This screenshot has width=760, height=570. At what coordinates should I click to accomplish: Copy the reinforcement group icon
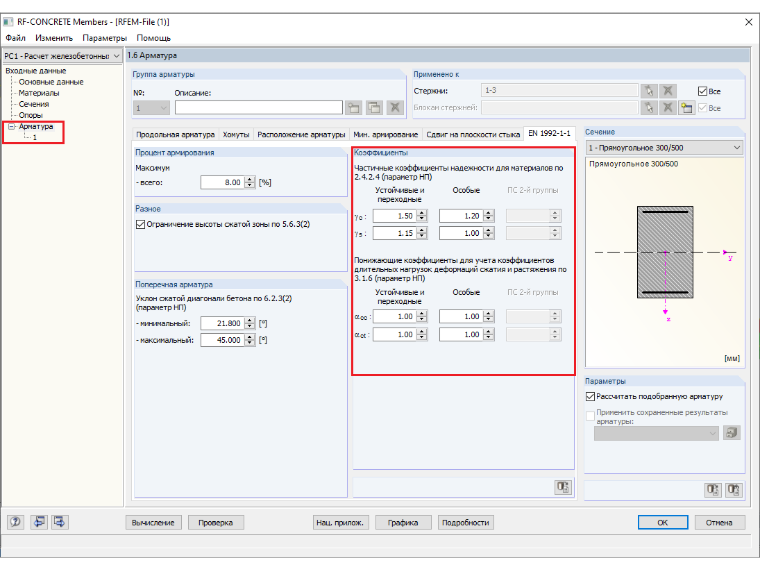[x=374, y=107]
